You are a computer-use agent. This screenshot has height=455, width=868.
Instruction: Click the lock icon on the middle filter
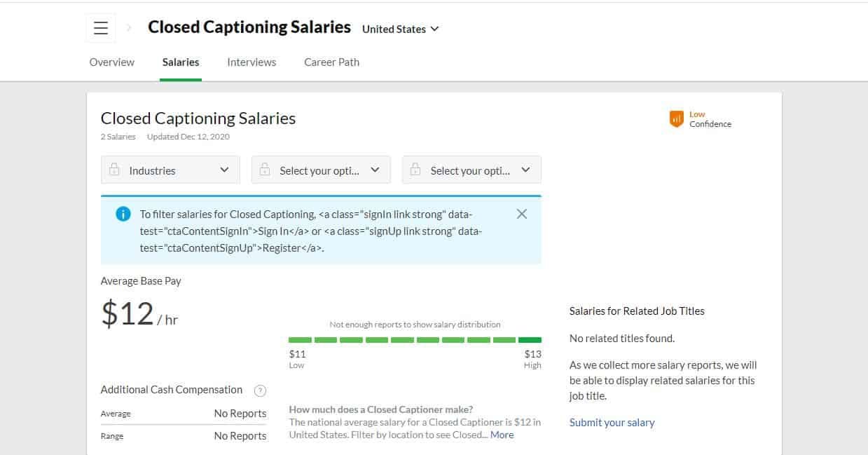point(265,169)
